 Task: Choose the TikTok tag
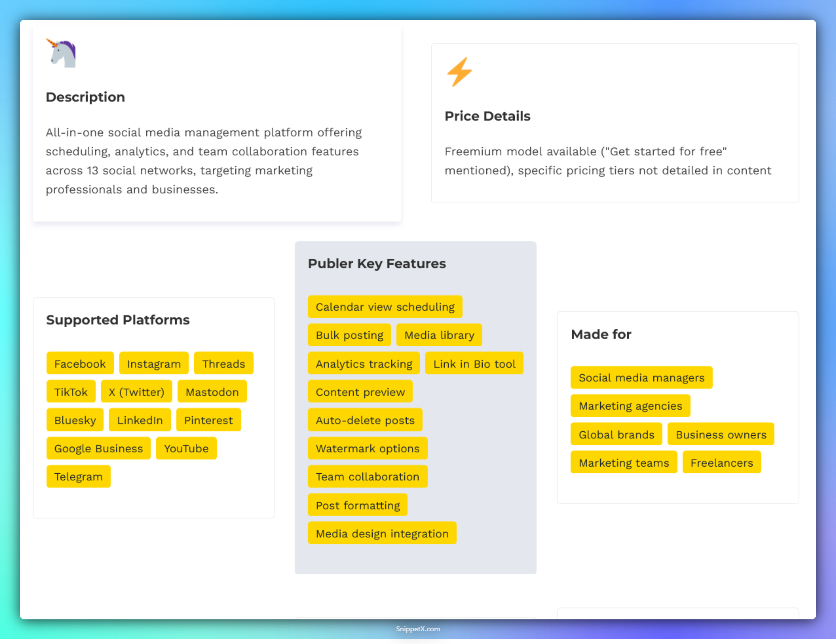71,392
